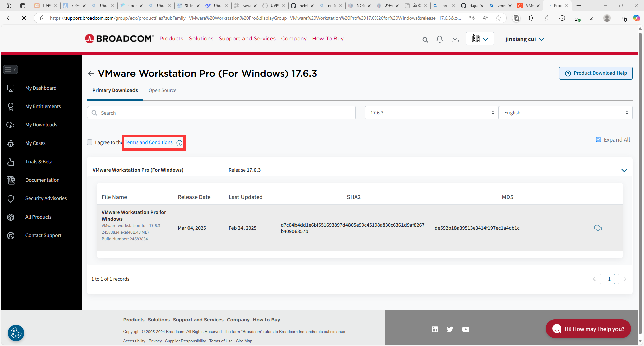Go back using the arrow beside the page title
This screenshot has width=644, height=346.
tap(91, 73)
